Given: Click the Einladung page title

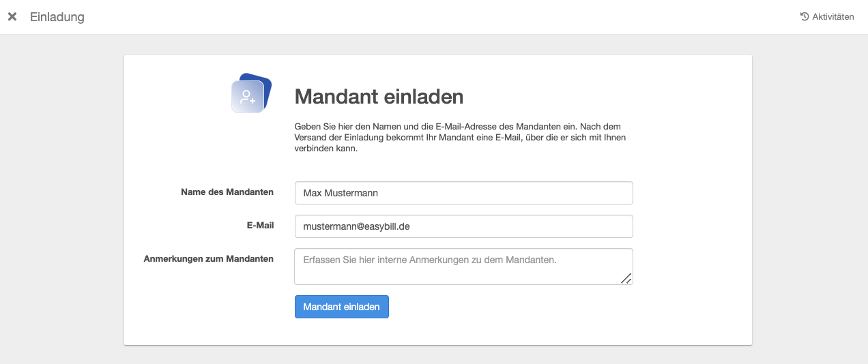Looking at the screenshot, I should coord(57,17).
